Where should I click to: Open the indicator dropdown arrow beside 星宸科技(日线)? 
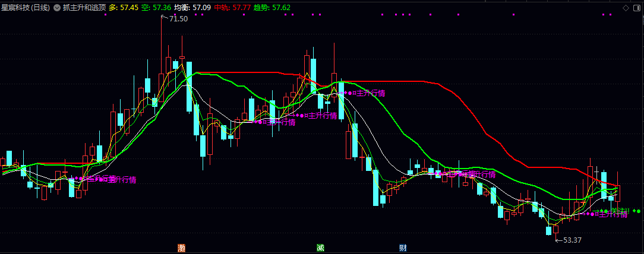click(56, 7)
